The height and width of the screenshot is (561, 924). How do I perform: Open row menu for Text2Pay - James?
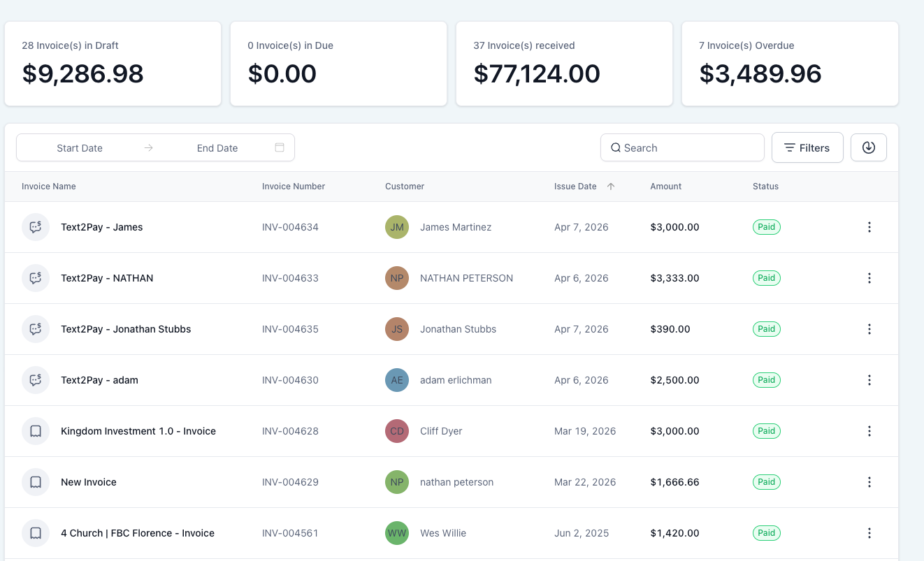click(869, 227)
